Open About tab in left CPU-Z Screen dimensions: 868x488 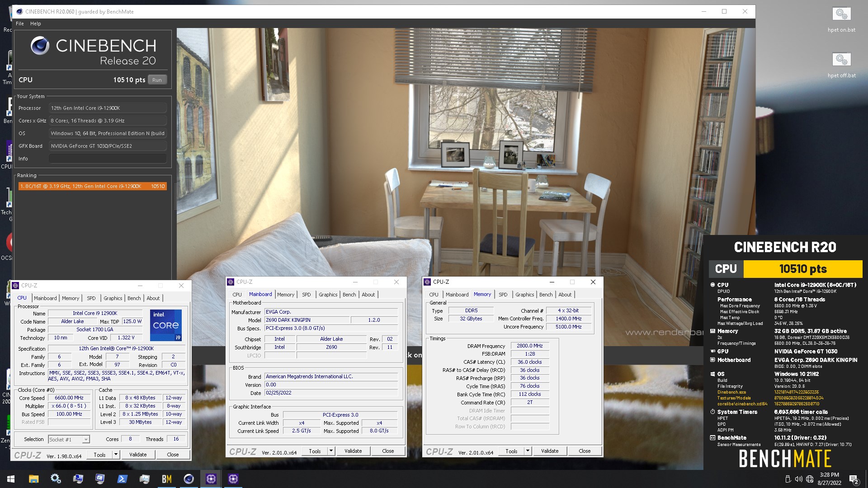(x=153, y=298)
